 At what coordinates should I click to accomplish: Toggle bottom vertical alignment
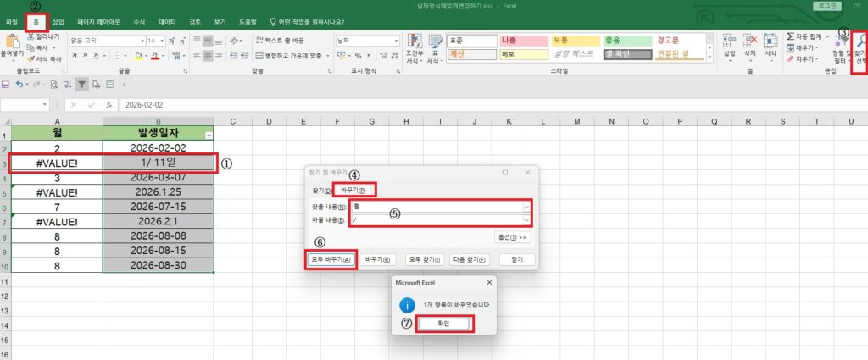pos(219,41)
